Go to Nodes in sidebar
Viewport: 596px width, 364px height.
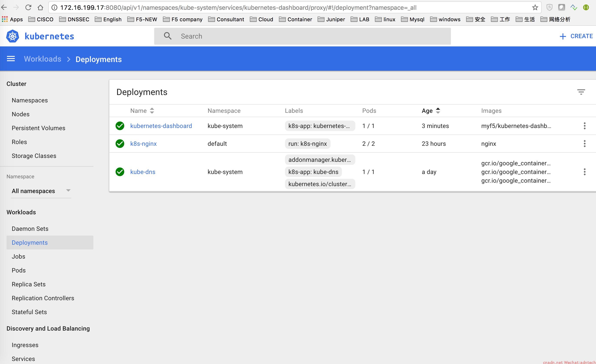(21, 114)
